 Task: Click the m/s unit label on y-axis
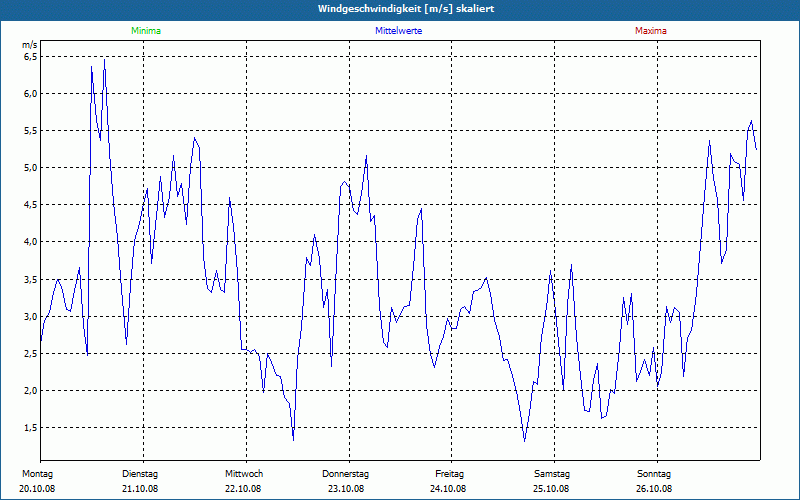30,45
